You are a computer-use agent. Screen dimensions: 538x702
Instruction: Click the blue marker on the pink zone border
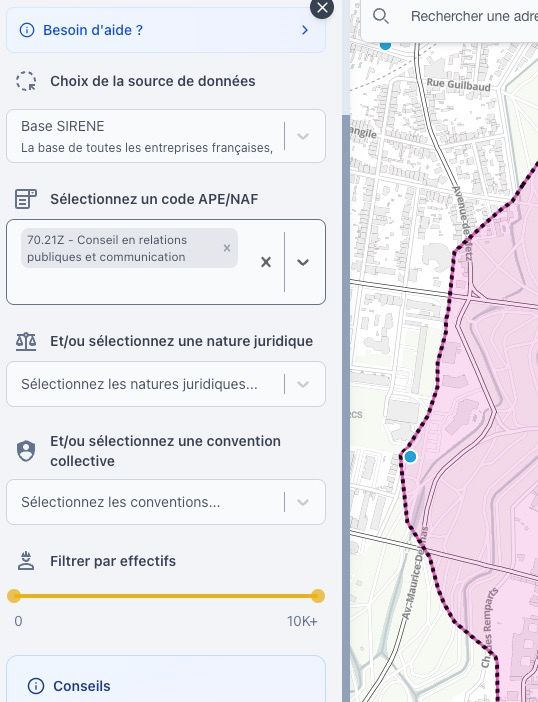click(410, 456)
